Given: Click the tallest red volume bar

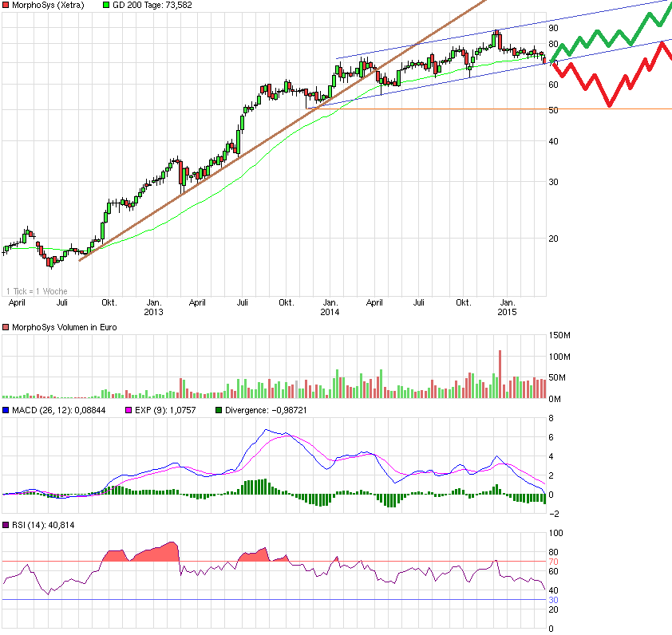Looking at the screenshot, I should tap(500, 374).
